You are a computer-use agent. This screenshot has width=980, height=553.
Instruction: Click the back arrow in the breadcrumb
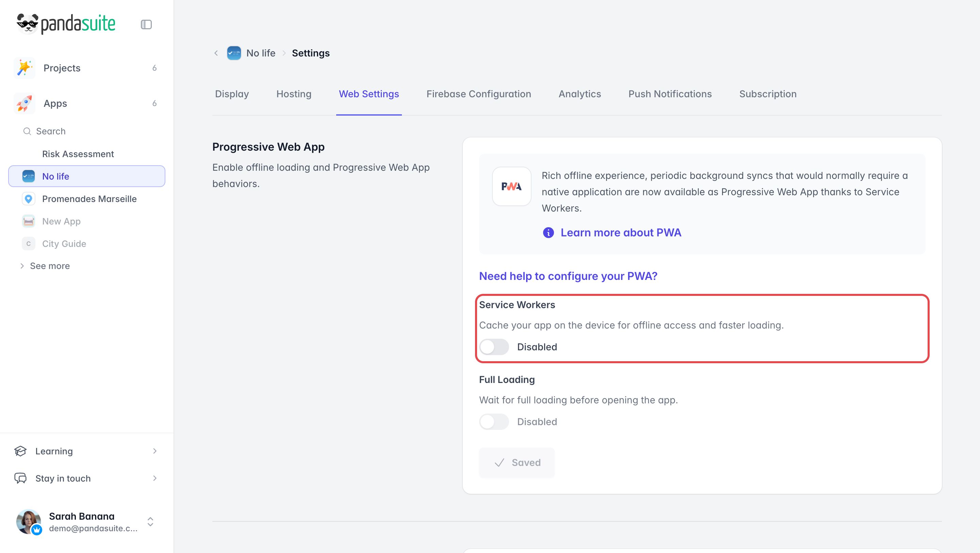tap(216, 53)
